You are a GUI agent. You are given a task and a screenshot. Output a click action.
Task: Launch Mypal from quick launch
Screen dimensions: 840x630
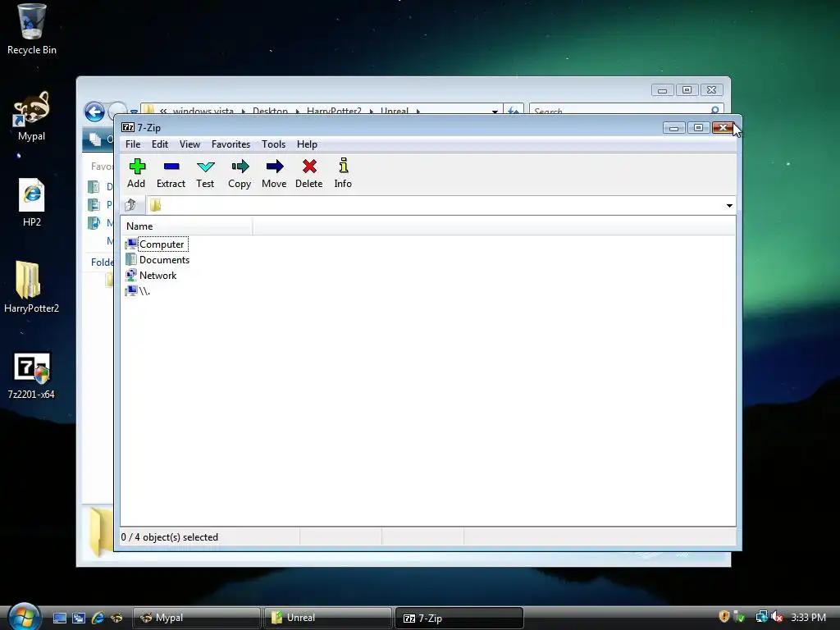116,618
